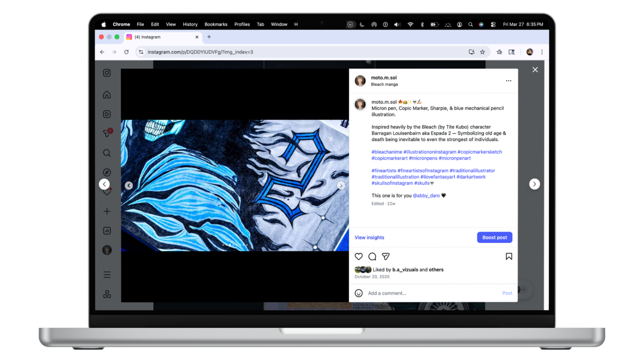Open Instagram Home from sidebar
Viewport: 644px width, 362px height.
click(107, 95)
